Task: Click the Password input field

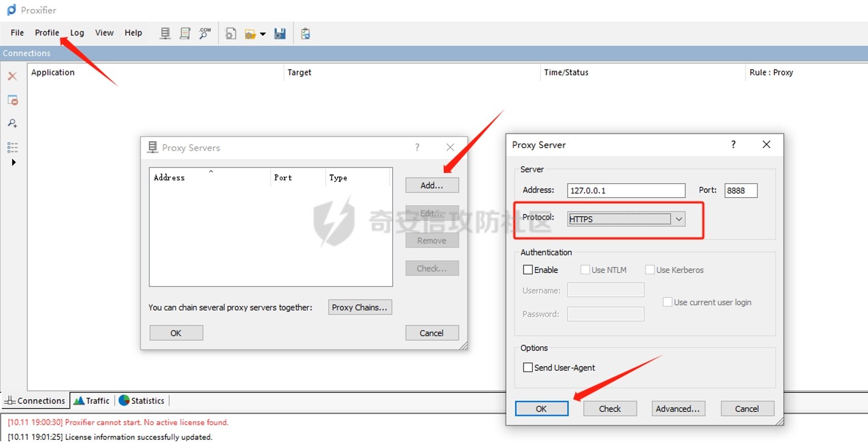Action: click(x=606, y=313)
